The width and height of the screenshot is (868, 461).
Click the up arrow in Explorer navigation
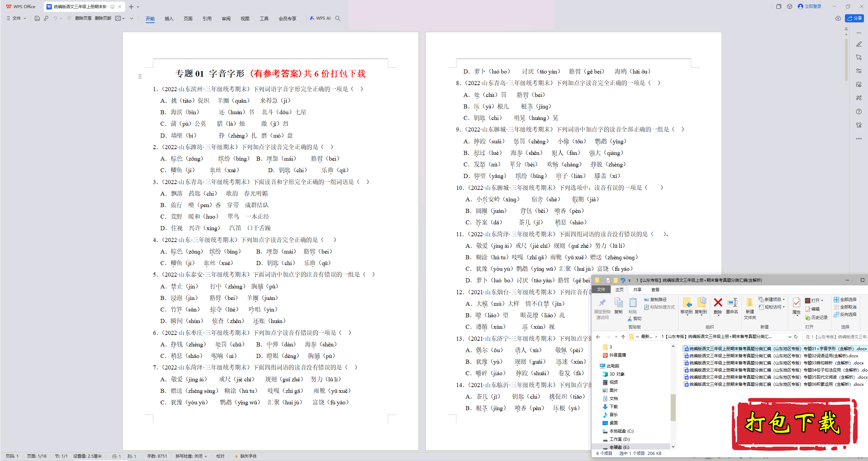click(x=623, y=337)
